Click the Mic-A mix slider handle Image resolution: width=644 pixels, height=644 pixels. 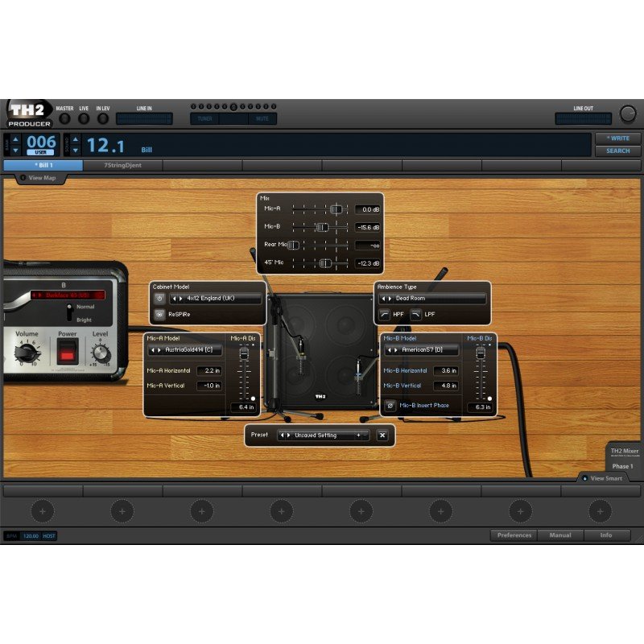(x=336, y=209)
